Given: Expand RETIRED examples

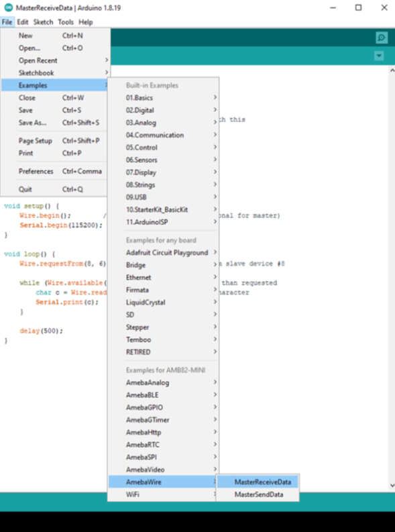Looking at the screenshot, I should [164, 352].
